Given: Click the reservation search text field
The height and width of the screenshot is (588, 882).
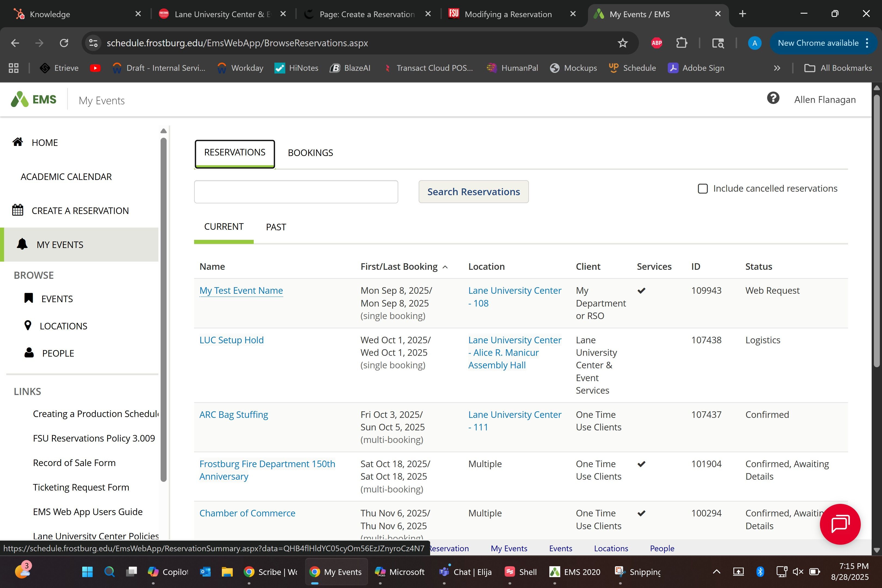Looking at the screenshot, I should tap(296, 192).
